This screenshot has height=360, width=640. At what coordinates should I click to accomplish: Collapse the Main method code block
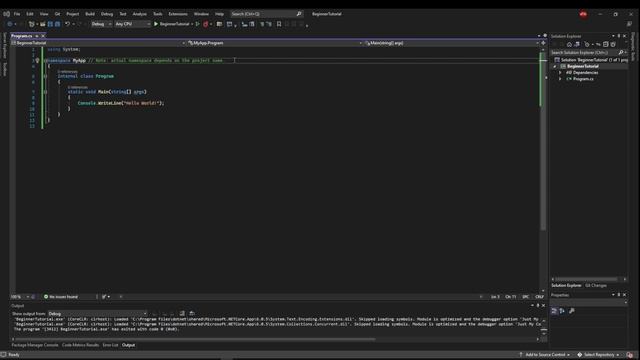coord(45,92)
